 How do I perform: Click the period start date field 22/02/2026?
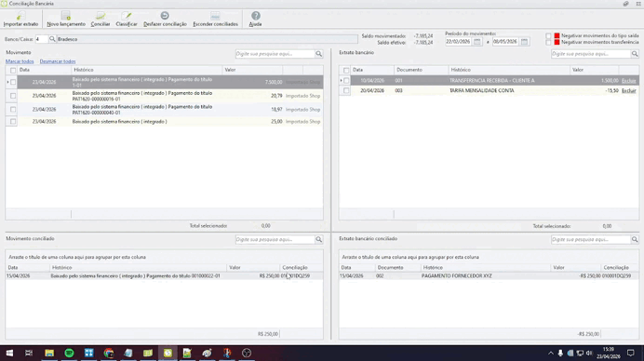click(x=459, y=42)
